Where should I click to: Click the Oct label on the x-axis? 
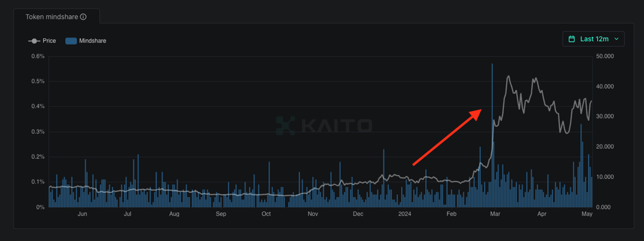(266, 214)
